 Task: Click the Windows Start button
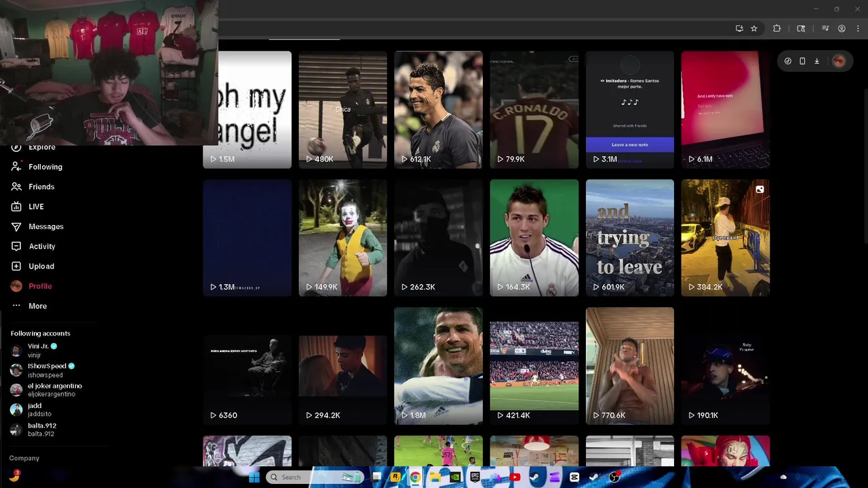click(x=254, y=477)
